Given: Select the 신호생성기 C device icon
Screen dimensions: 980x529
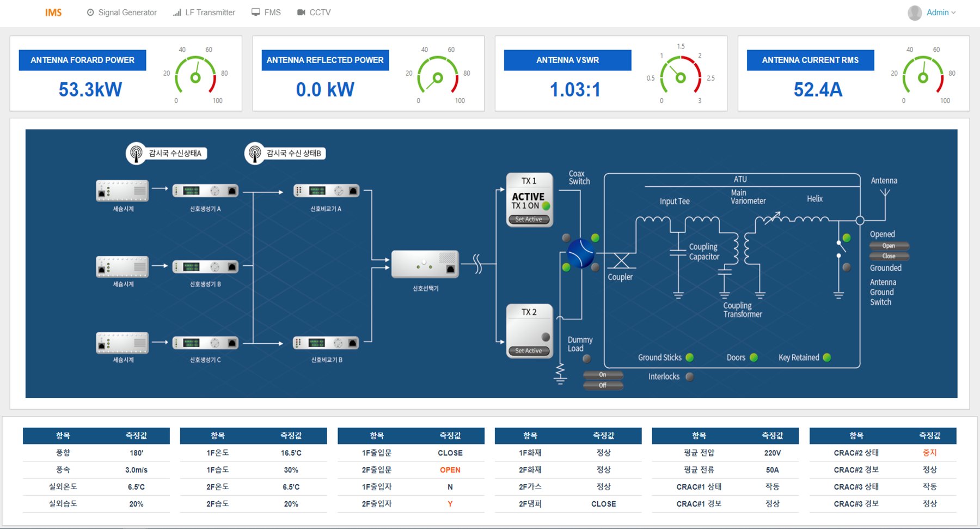Looking at the screenshot, I should point(205,343).
